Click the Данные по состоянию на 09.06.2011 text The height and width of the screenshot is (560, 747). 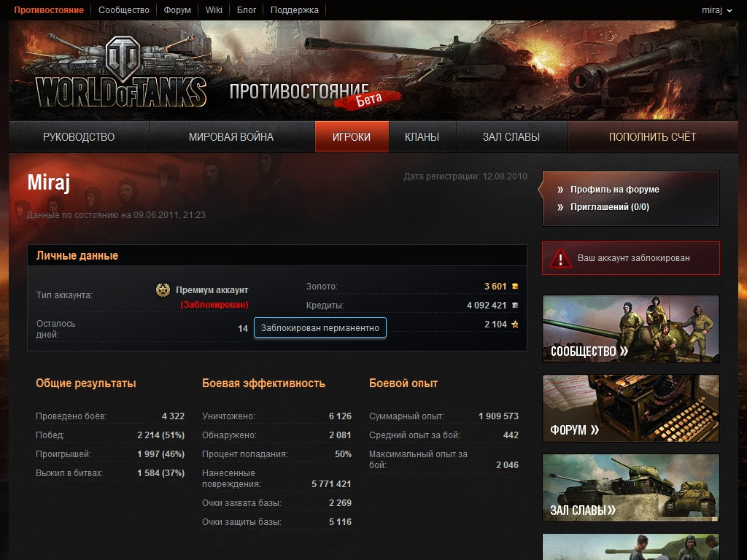[x=116, y=215]
